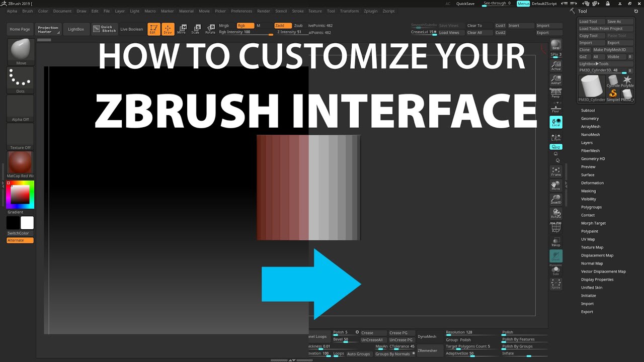Toggle the Rgb channel button

point(245,26)
